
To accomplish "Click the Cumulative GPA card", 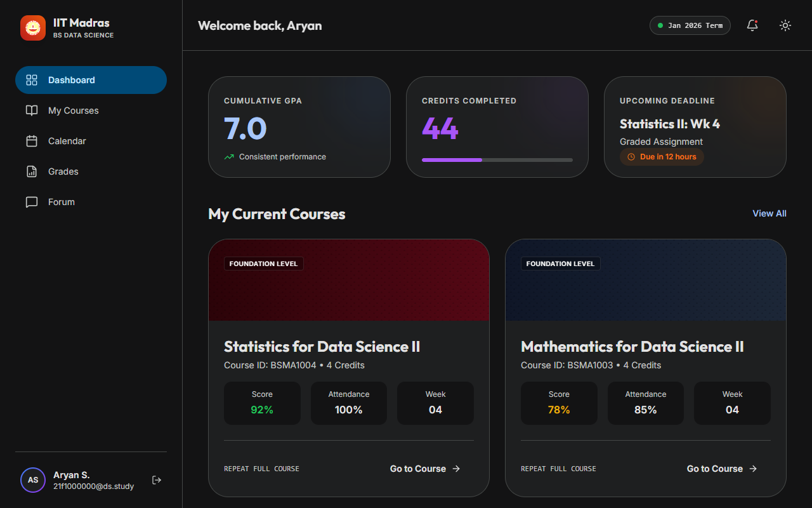I will [299, 127].
